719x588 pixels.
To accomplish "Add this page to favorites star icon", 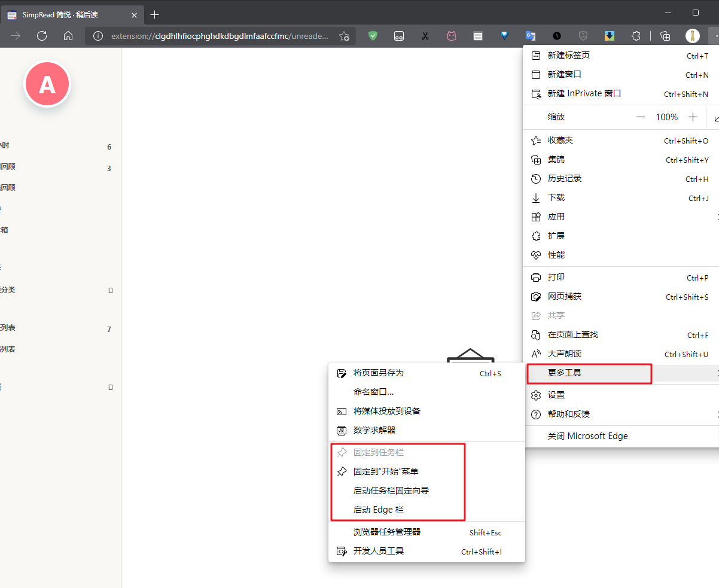I will 344,36.
